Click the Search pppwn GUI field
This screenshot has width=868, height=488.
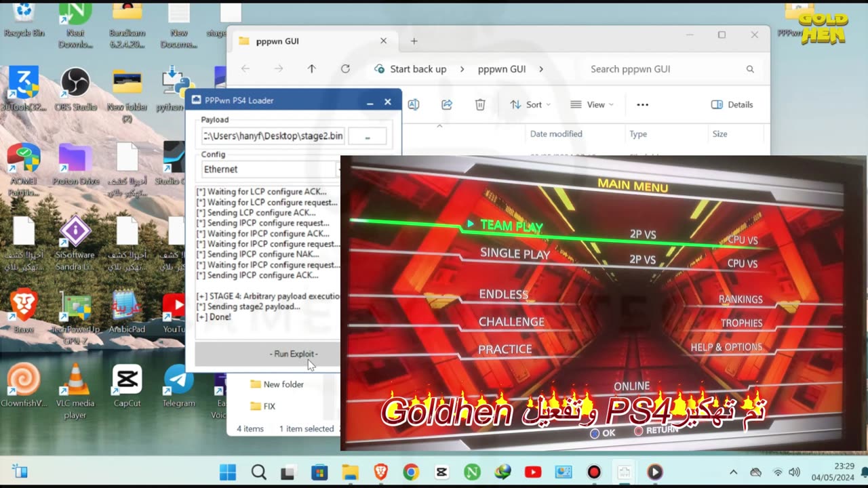(x=671, y=69)
